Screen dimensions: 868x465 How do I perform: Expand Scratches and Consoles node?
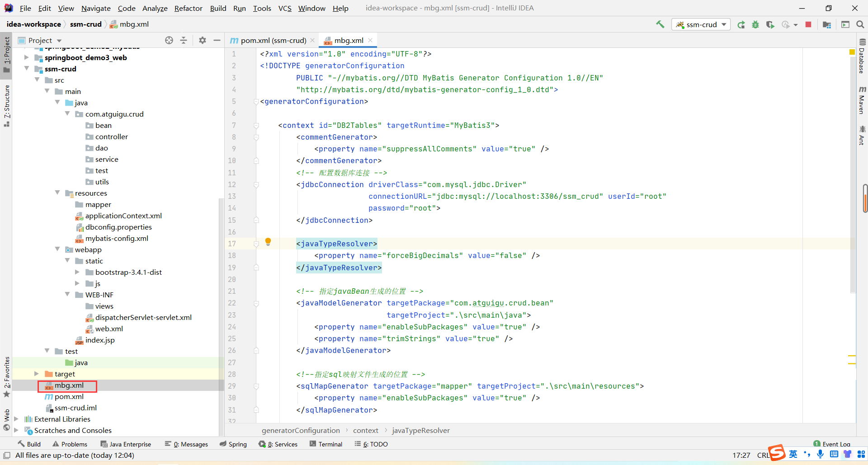[x=16, y=430]
